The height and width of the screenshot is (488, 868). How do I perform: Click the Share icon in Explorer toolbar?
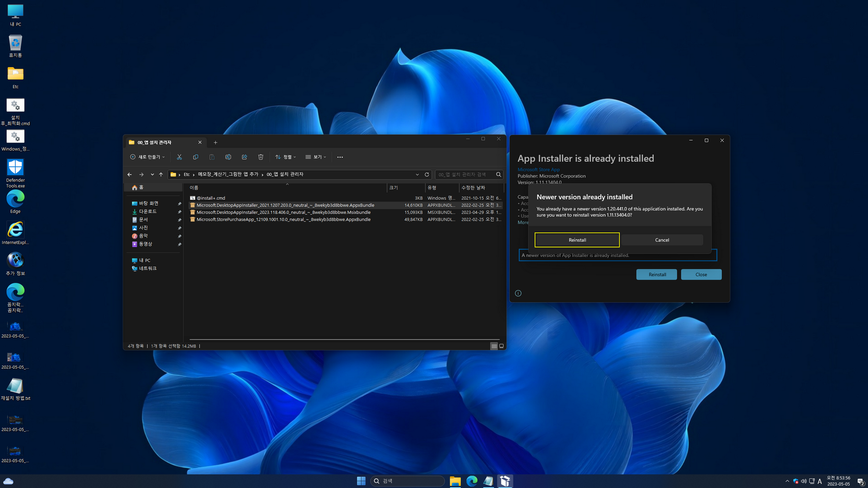click(244, 157)
